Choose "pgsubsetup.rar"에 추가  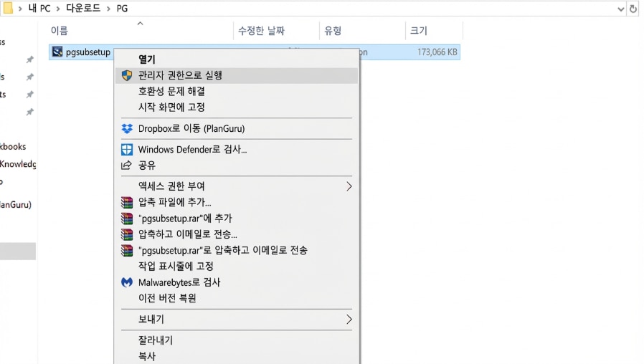click(x=237, y=218)
